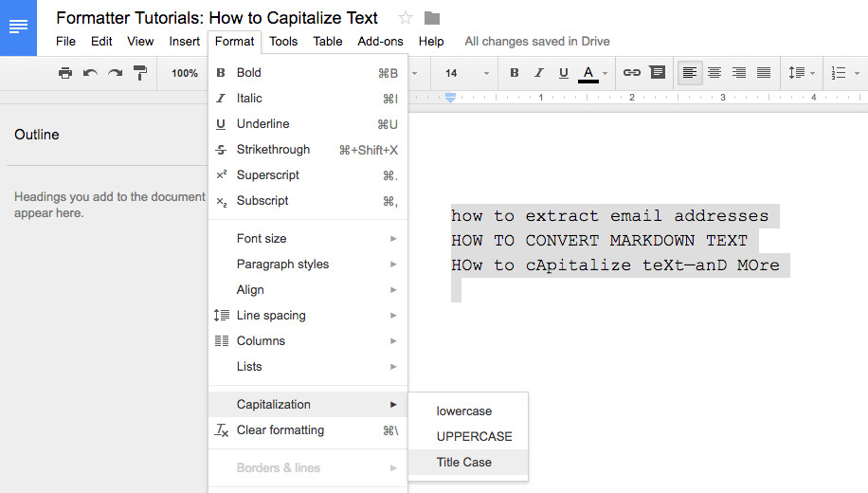Open the text color picker
This screenshot has height=493, width=868.
tap(592, 73)
